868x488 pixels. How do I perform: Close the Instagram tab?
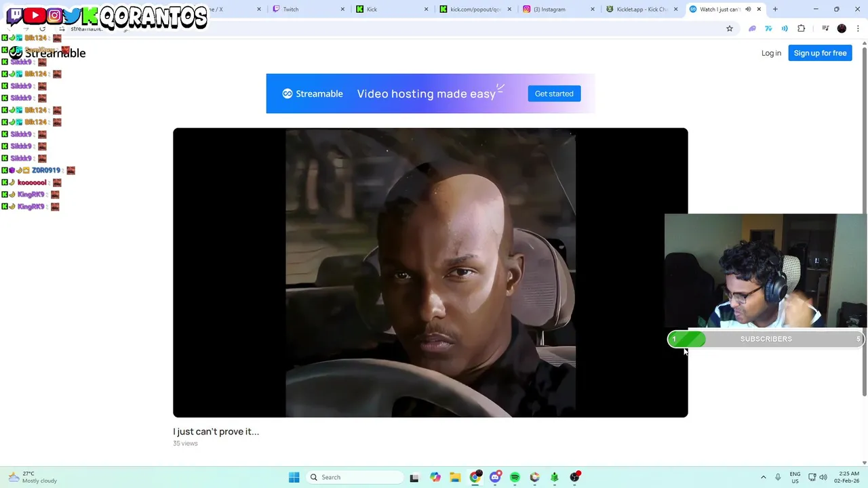(x=593, y=9)
